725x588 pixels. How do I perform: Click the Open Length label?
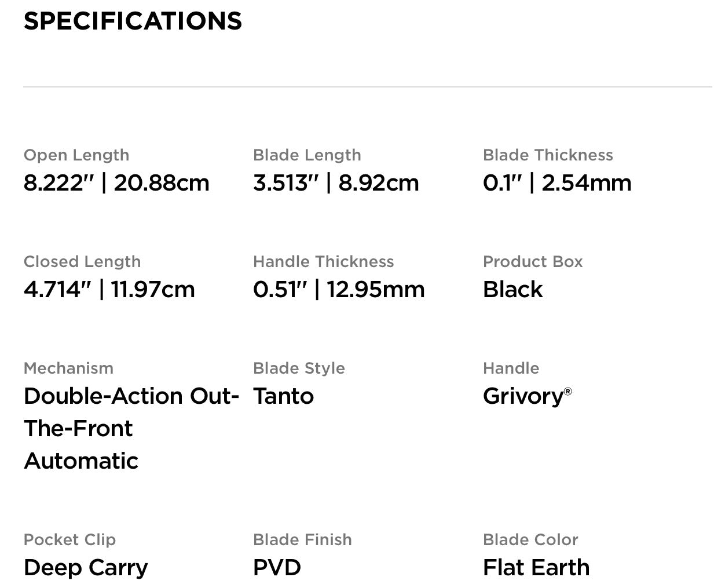click(x=76, y=155)
